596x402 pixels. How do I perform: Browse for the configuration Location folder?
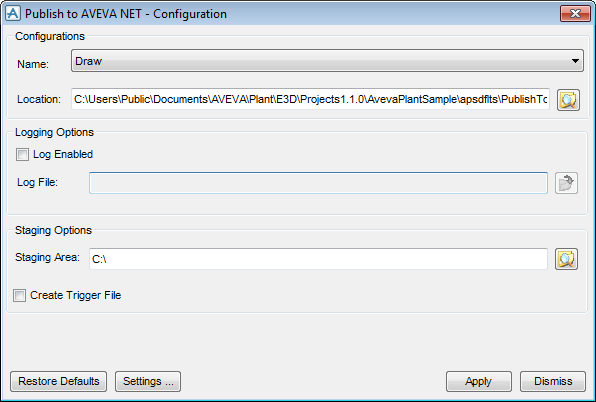(568, 100)
